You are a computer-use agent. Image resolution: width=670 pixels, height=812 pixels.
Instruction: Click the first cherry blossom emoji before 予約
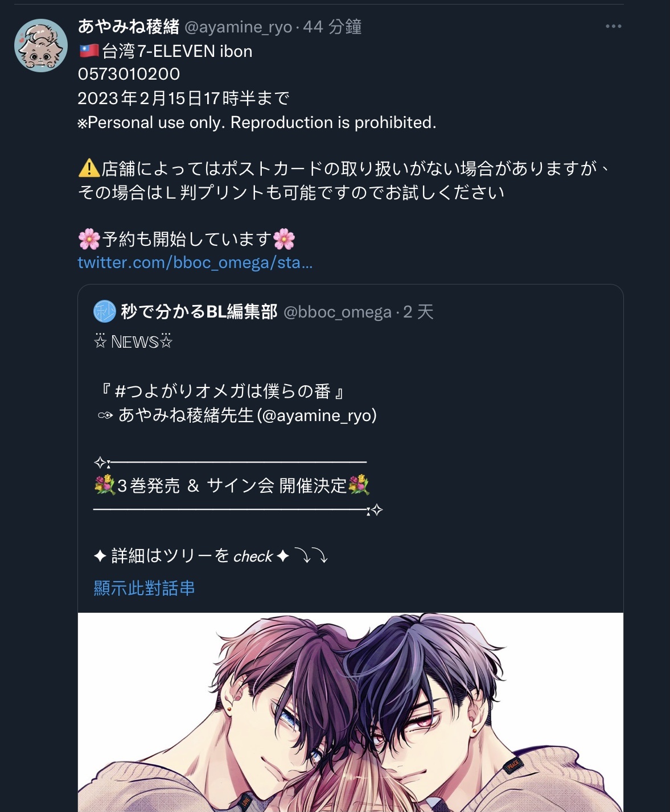click(89, 239)
